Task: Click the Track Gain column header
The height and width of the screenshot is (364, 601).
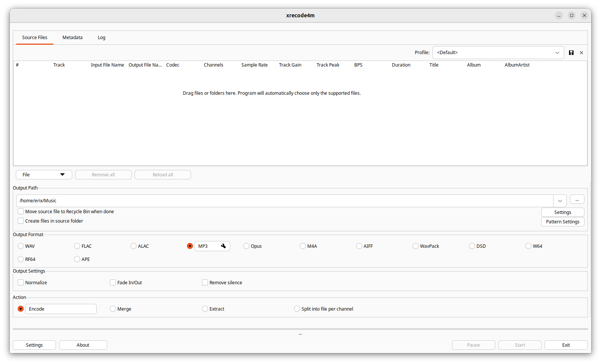Action: [295, 65]
